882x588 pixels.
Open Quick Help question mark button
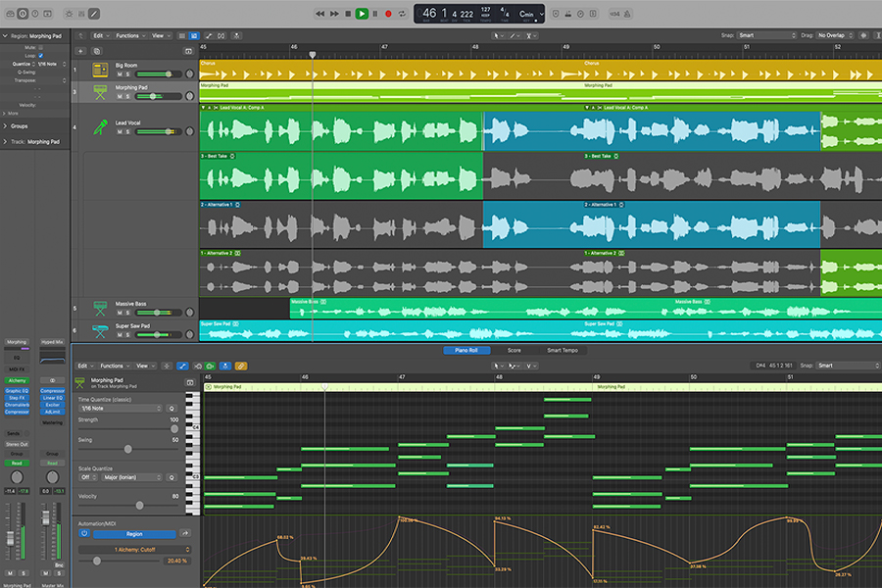pyautogui.click(x=35, y=14)
